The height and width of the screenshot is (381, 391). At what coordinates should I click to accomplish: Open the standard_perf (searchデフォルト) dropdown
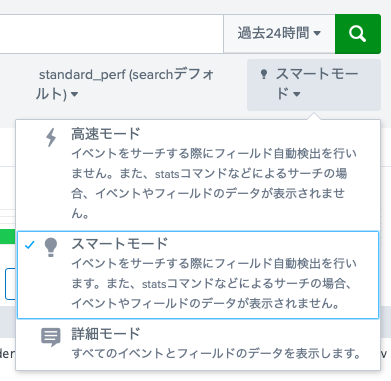pyautogui.click(x=125, y=84)
